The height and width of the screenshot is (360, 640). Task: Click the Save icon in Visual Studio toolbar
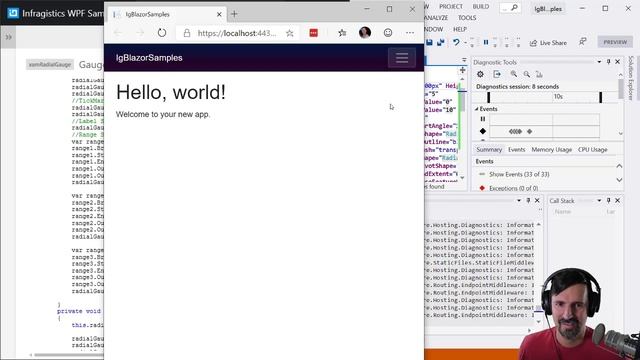(x=429, y=42)
